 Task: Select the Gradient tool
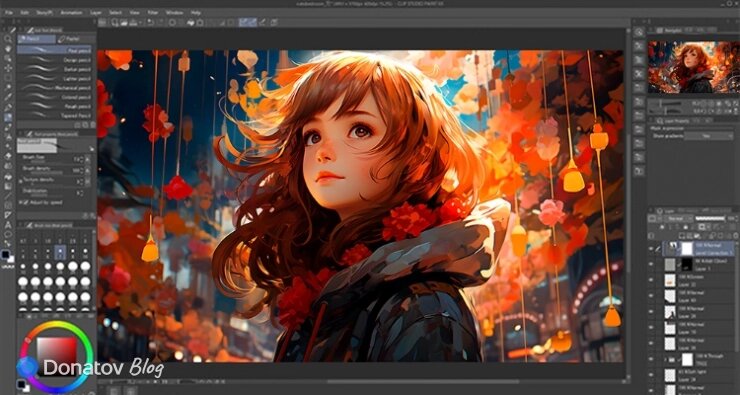(x=8, y=186)
